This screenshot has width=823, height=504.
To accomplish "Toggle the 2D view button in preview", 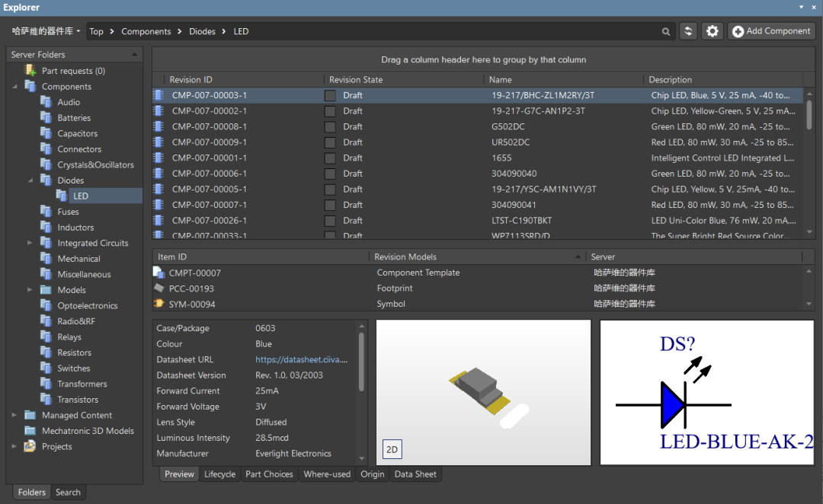I will (x=392, y=449).
